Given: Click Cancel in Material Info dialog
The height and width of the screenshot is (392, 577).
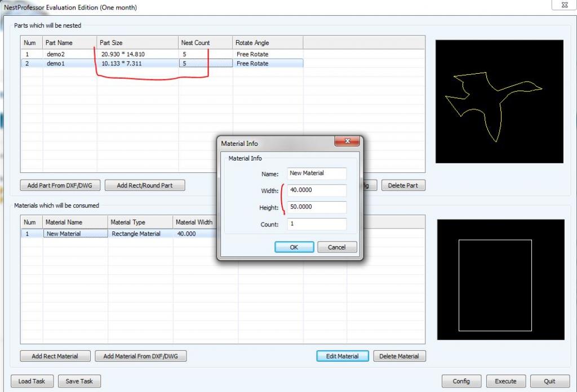Looking at the screenshot, I should click(336, 247).
